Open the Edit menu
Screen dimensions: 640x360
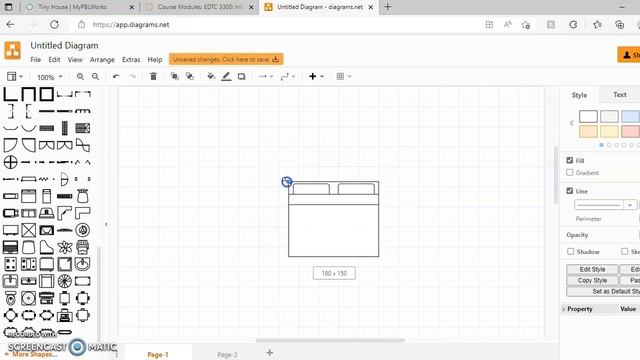54,60
